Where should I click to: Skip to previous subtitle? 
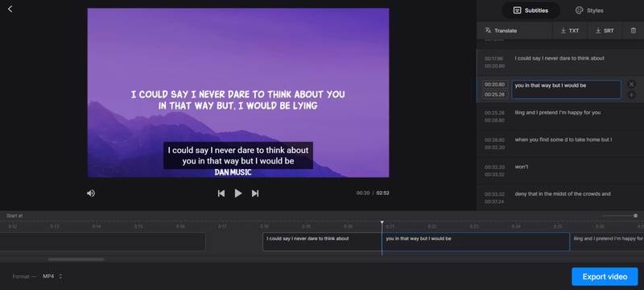coord(221,193)
